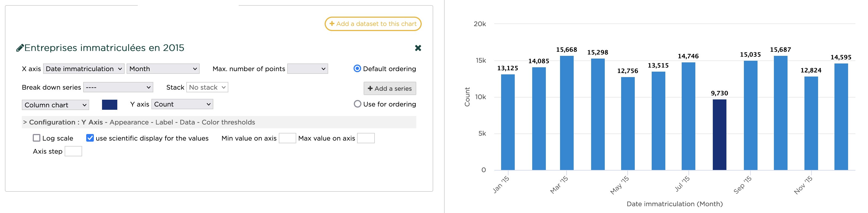Open the X axis Date immatriculation dropdown
The height and width of the screenshot is (213, 868).
point(84,69)
